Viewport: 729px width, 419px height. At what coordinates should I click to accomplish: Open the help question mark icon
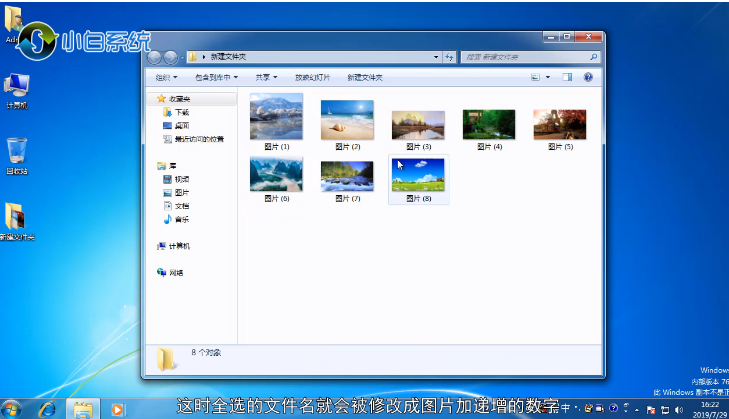click(x=587, y=77)
